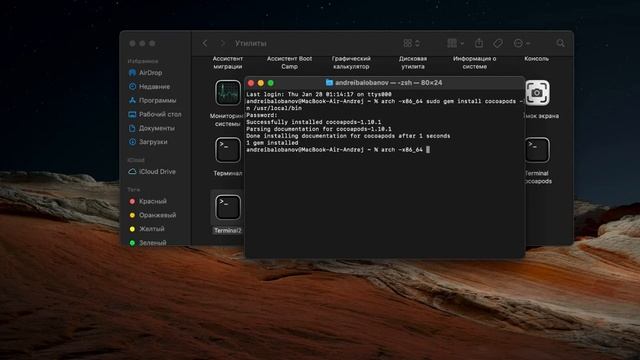Select the Красный red tag
640x360 pixels.
(148, 201)
